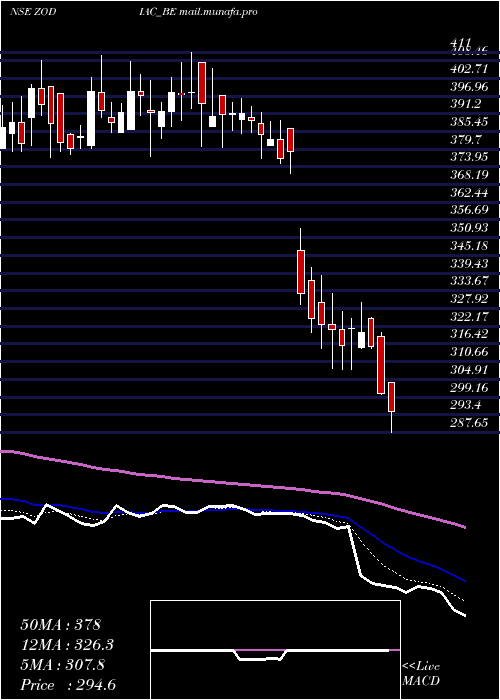Click the 287.65 price axis label
Image resolution: width=500 pixels, height=700 pixels.
(469, 422)
